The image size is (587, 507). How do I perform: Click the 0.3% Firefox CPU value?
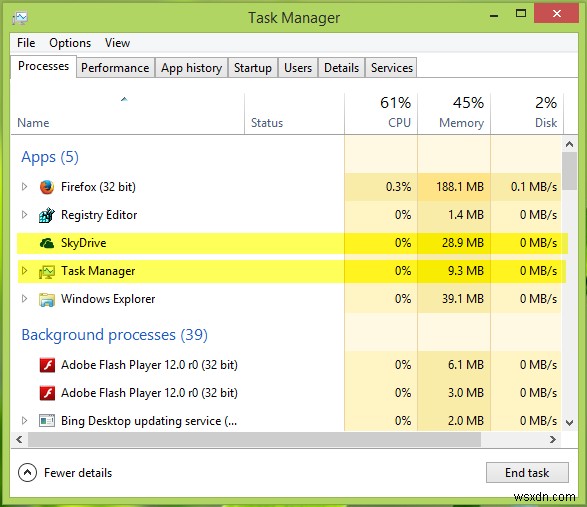(x=398, y=186)
